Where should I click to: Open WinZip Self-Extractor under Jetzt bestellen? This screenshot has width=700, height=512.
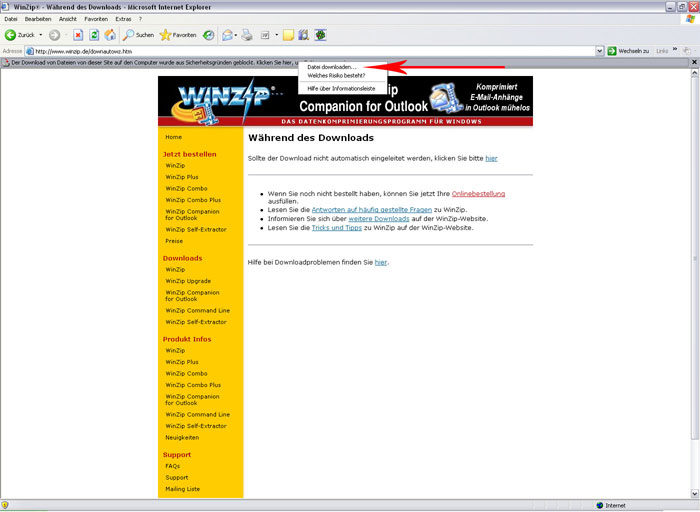point(196,229)
